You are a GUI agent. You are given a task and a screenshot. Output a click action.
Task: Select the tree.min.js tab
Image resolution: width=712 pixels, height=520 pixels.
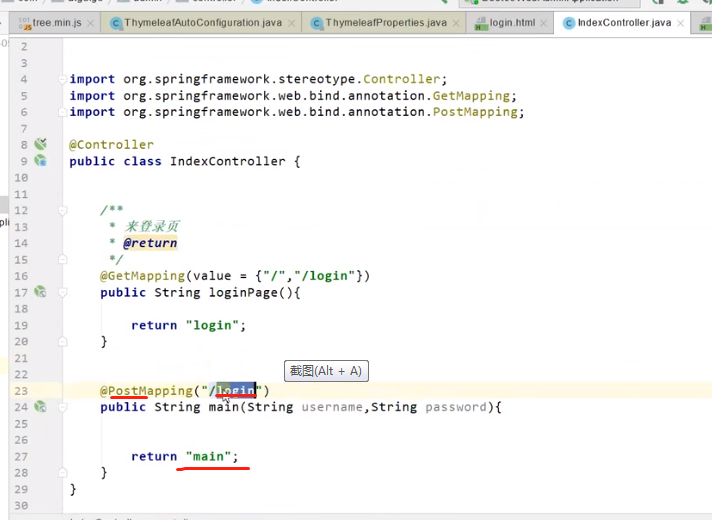tap(56, 23)
